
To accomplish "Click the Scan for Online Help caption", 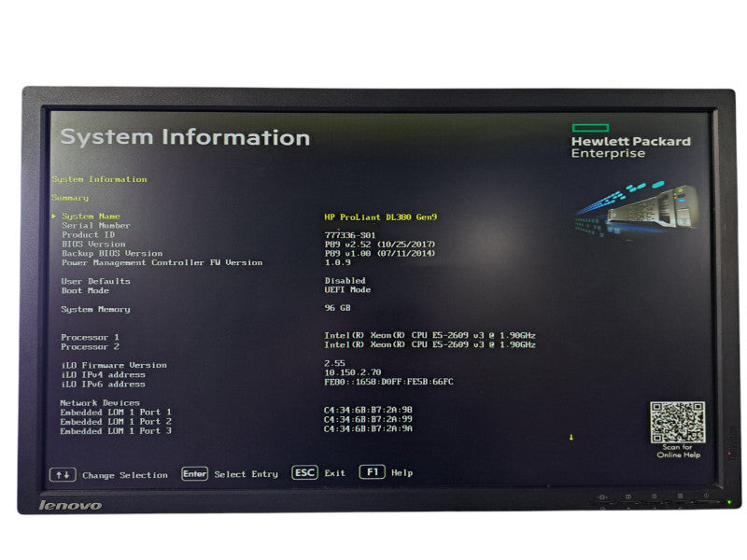I will tap(679, 451).
